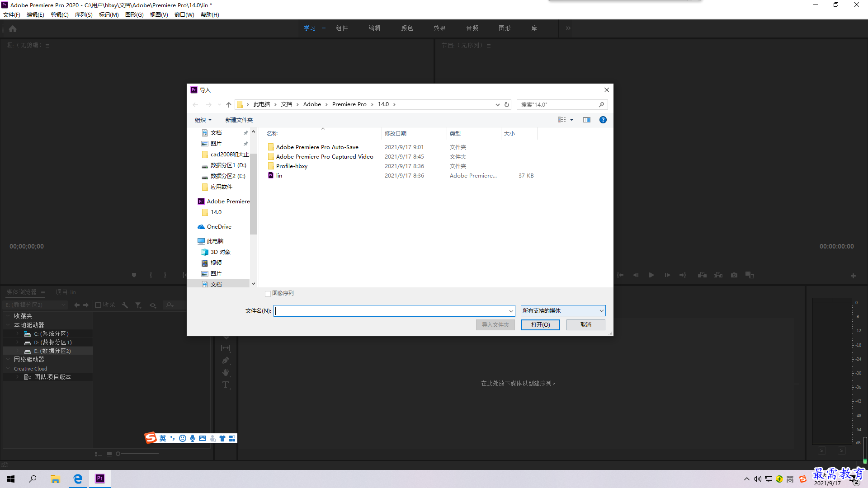Click the Up folder arrow in Import dialog
Screen dimensions: 868x488
tap(229, 104)
